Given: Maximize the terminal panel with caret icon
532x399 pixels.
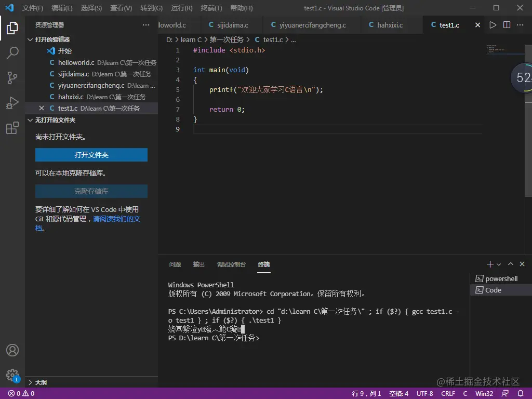Looking at the screenshot, I should click(510, 264).
